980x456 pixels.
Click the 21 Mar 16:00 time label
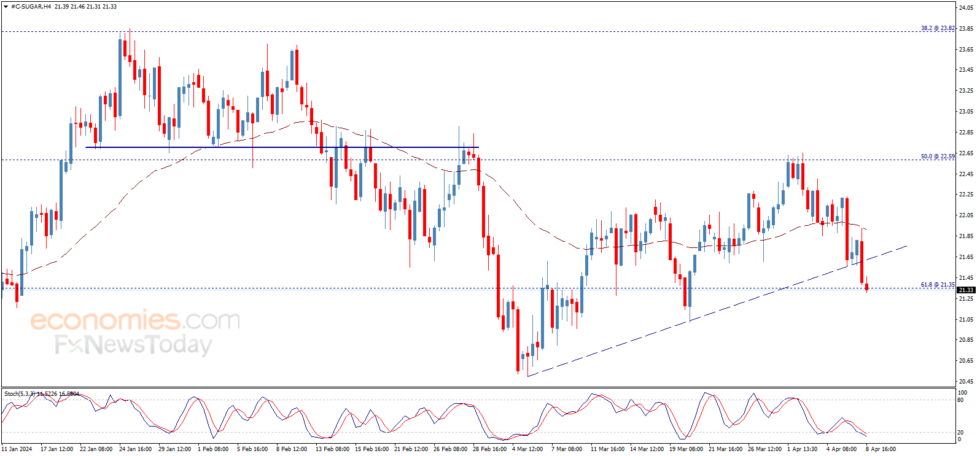[x=725, y=449]
